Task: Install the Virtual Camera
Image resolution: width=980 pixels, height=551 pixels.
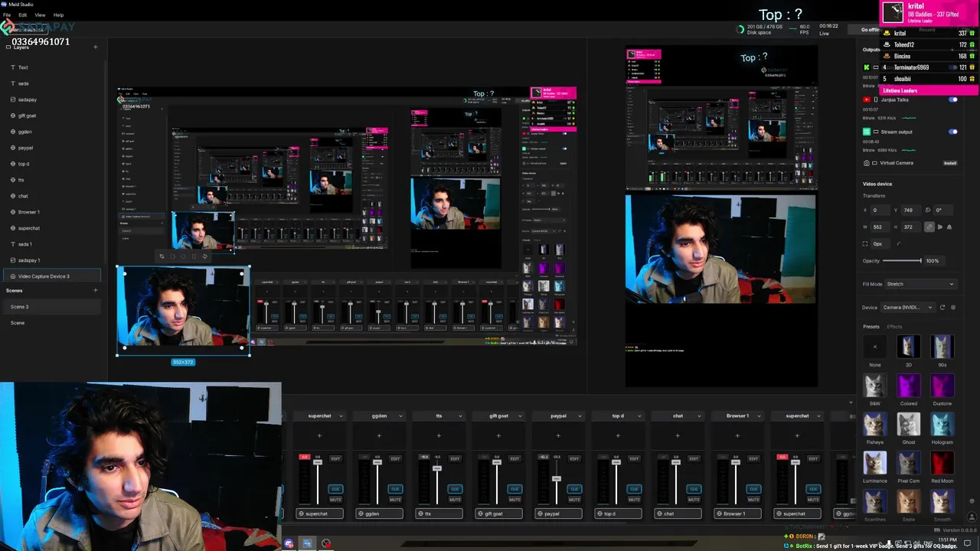Action: [949, 163]
